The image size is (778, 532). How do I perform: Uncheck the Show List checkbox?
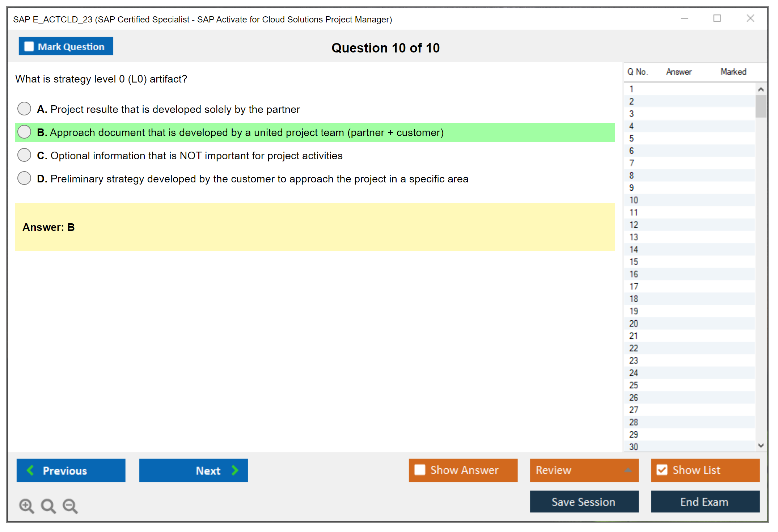click(662, 470)
